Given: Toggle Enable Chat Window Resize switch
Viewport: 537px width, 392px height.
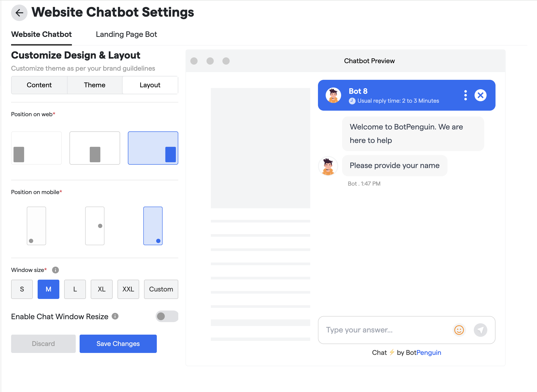Looking at the screenshot, I should click(167, 316).
